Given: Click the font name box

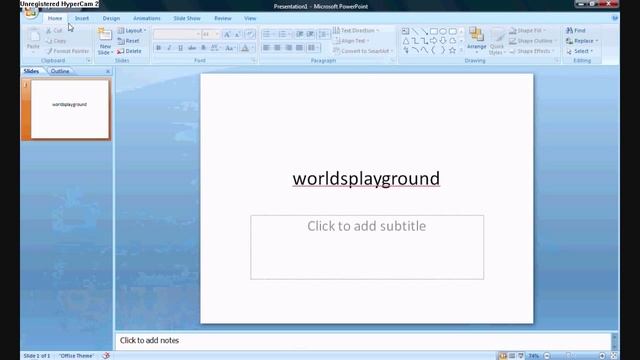Looking at the screenshot, I should (177, 34).
